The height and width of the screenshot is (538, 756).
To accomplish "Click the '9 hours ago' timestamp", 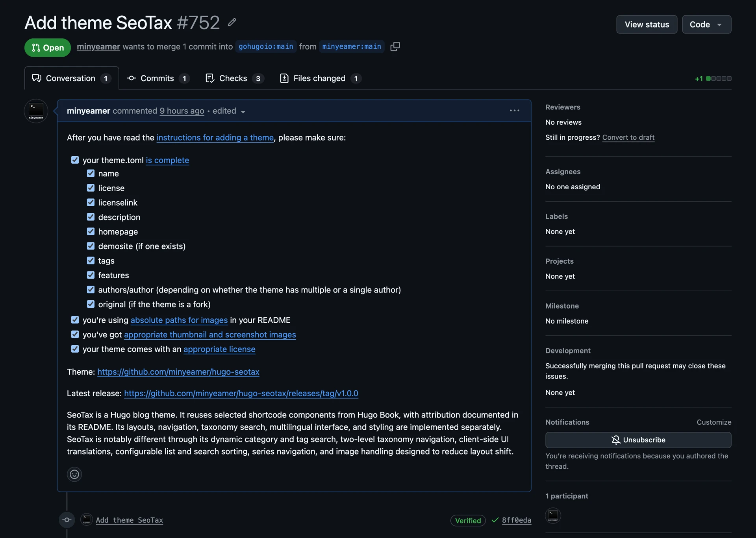I will [x=182, y=111].
